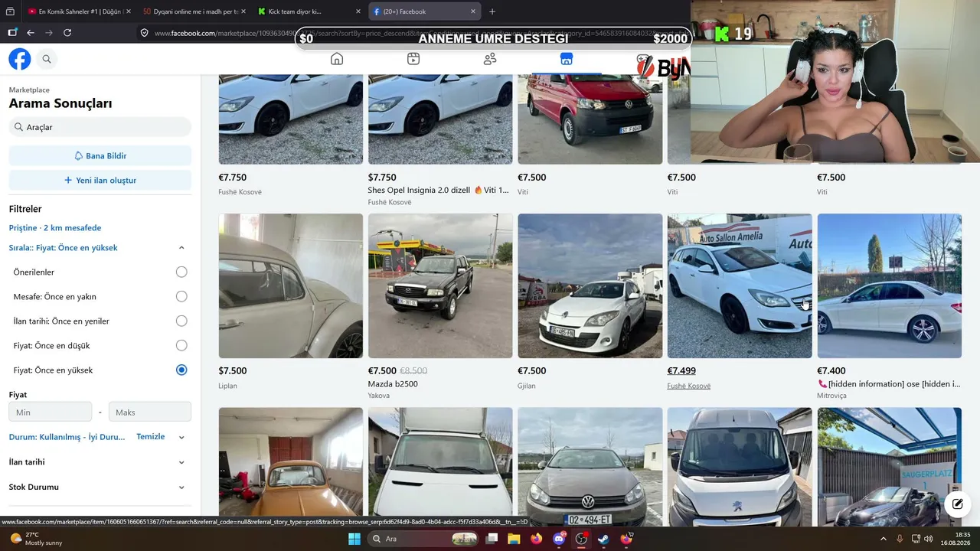The width and height of the screenshot is (980, 551).
Task: Switch to En Komik Sahneler YouTube tab
Action: click(x=80, y=11)
